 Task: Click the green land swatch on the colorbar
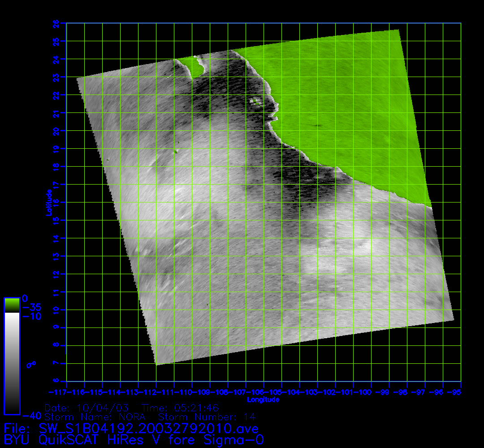click(x=12, y=305)
